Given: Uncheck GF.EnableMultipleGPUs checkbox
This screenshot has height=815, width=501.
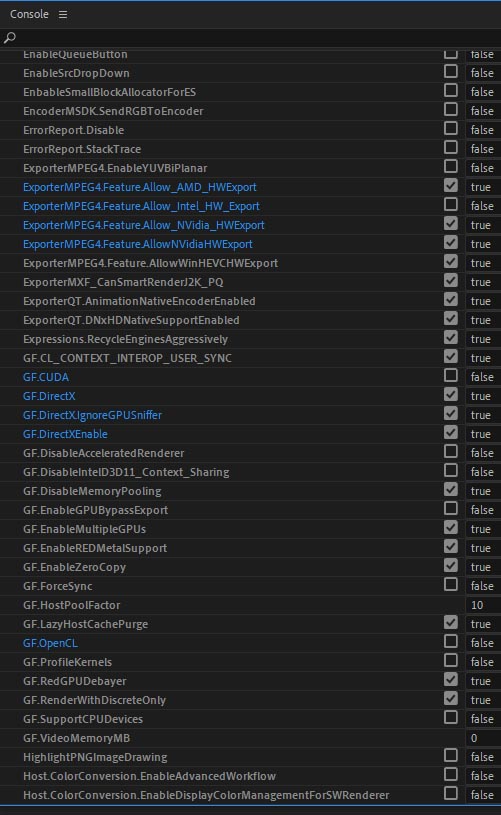Looking at the screenshot, I should (x=451, y=528).
